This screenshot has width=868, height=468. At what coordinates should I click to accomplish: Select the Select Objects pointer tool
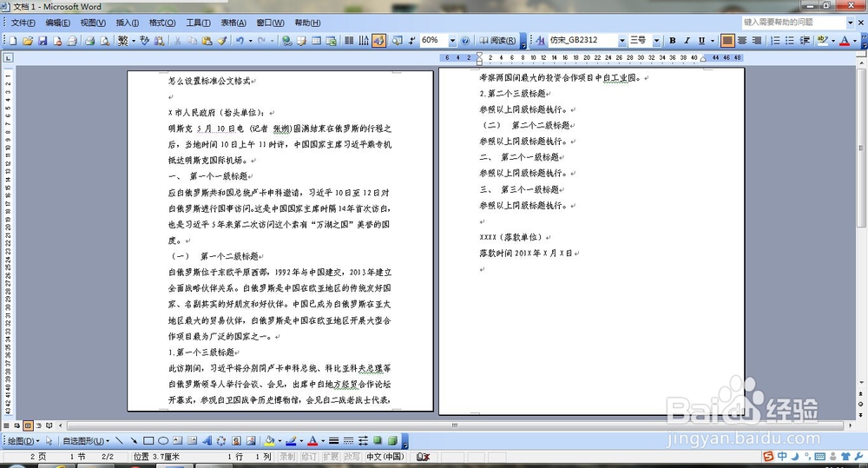(49, 441)
